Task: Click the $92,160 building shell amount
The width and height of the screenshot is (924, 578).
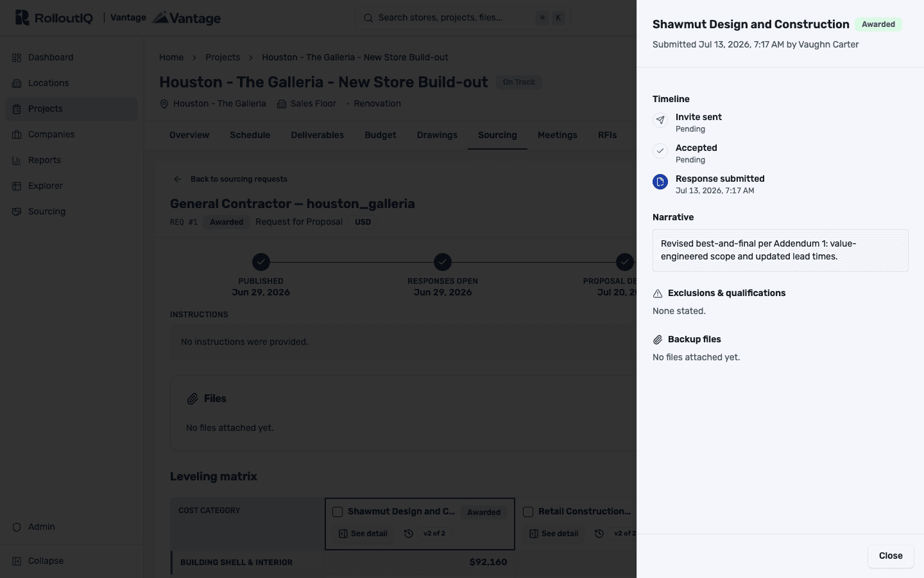Action: (488, 562)
